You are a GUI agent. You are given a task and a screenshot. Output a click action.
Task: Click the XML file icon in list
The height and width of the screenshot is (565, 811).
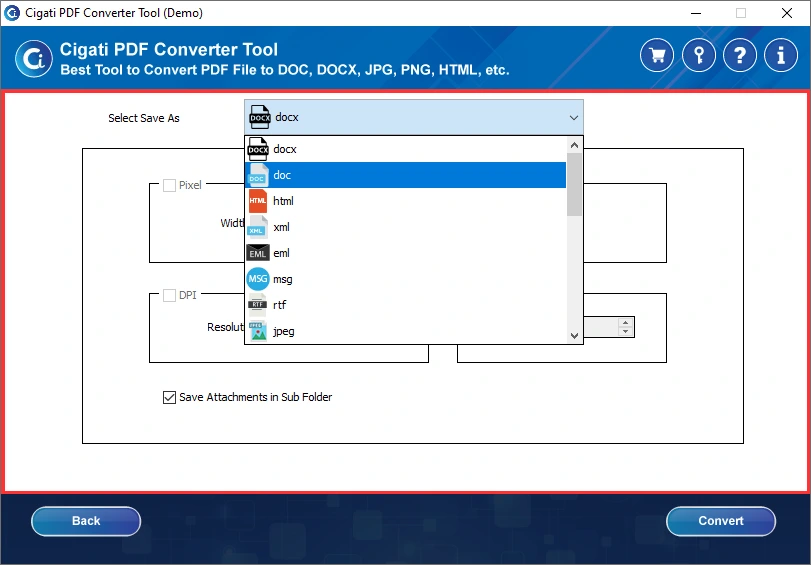pos(258,227)
